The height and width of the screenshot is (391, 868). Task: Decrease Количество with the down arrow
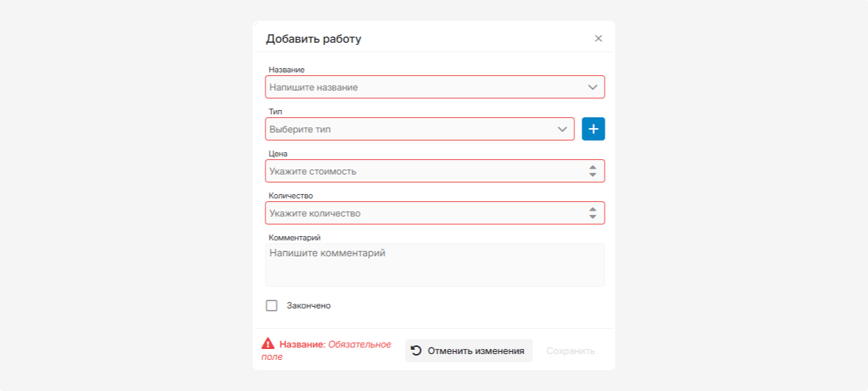(x=592, y=217)
